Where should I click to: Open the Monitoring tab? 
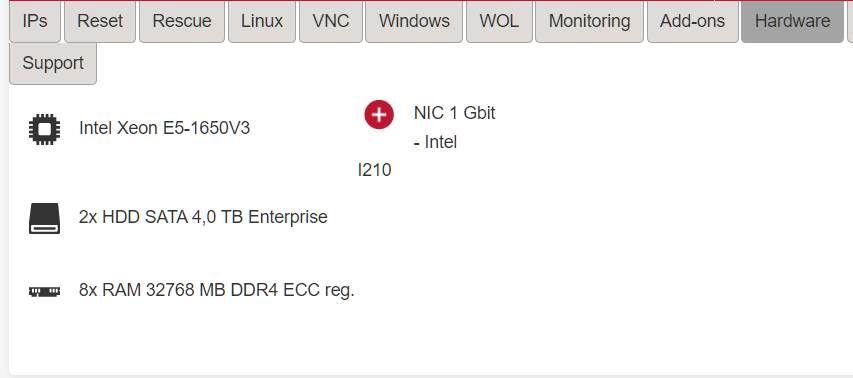(x=589, y=21)
